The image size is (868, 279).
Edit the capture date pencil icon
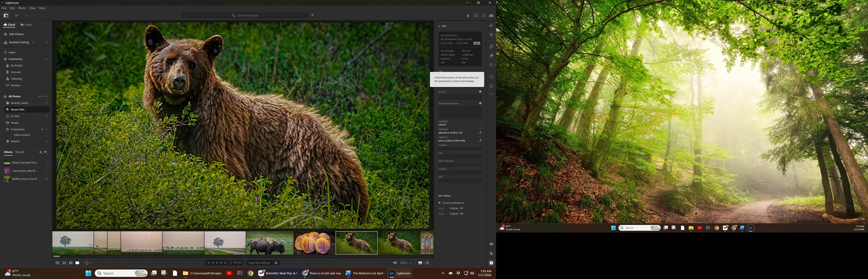[480, 141]
